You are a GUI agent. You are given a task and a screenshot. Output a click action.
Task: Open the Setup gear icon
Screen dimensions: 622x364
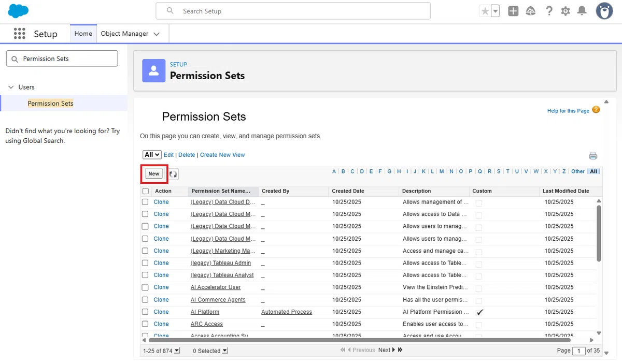pyautogui.click(x=566, y=11)
